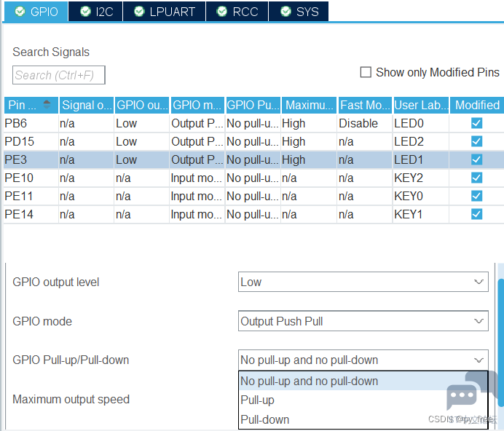Click the GPIO Pu... column header
The height and width of the screenshot is (431, 504).
pyautogui.click(x=253, y=105)
